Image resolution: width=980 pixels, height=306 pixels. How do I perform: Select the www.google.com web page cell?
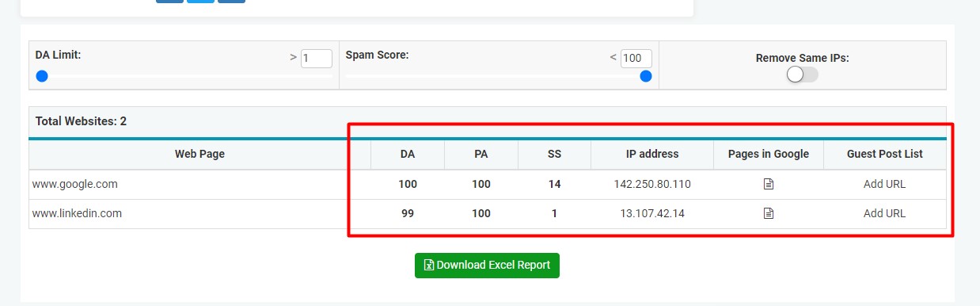(x=199, y=184)
